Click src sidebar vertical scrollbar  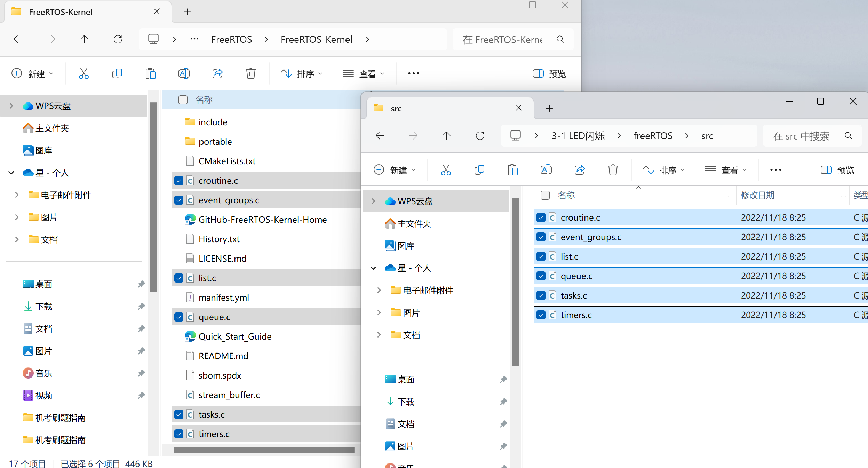(x=515, y=282)
